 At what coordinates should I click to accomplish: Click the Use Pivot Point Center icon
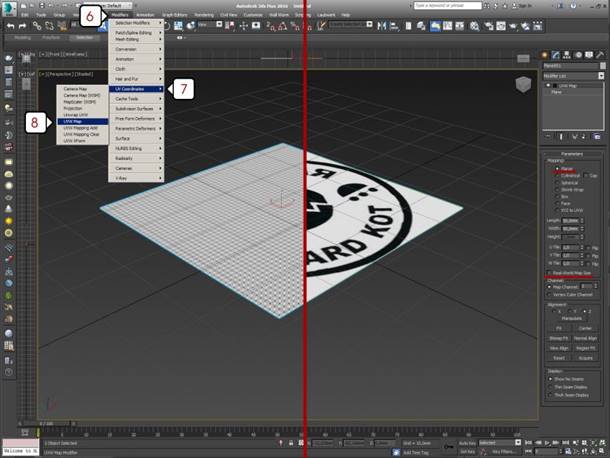click(230, 26)
